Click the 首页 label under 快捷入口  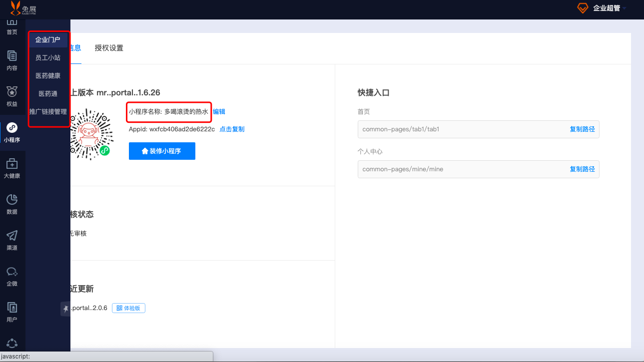pos(364,112)
